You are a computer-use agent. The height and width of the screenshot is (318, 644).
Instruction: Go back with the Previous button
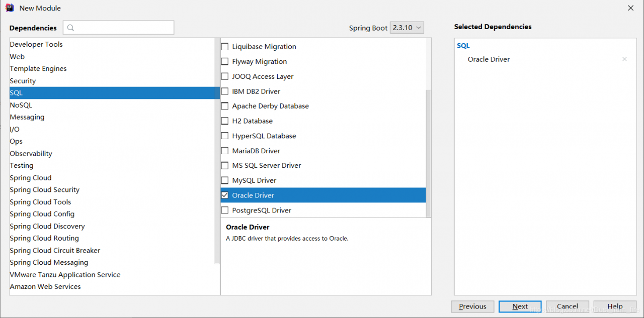point(472,306)
